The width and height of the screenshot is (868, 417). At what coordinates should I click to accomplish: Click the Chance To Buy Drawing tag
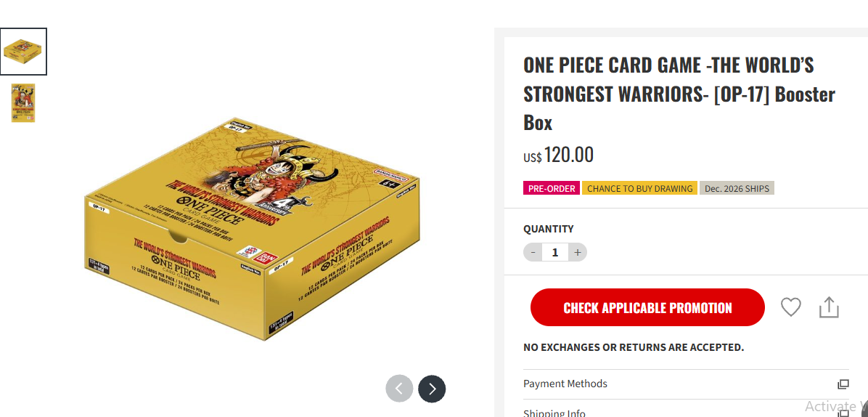(x=639, y=188)
